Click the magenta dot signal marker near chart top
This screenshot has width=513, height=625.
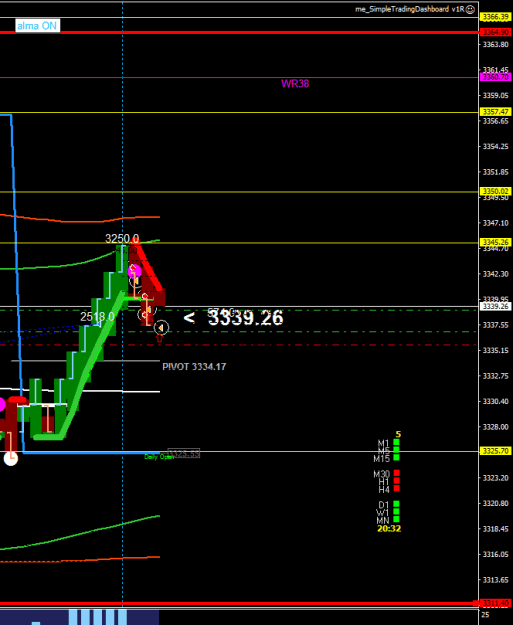pos(134,271)
